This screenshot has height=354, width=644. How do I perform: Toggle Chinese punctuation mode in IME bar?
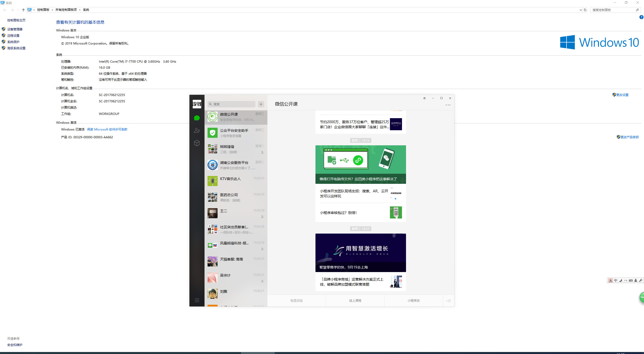tap(626, 280)
